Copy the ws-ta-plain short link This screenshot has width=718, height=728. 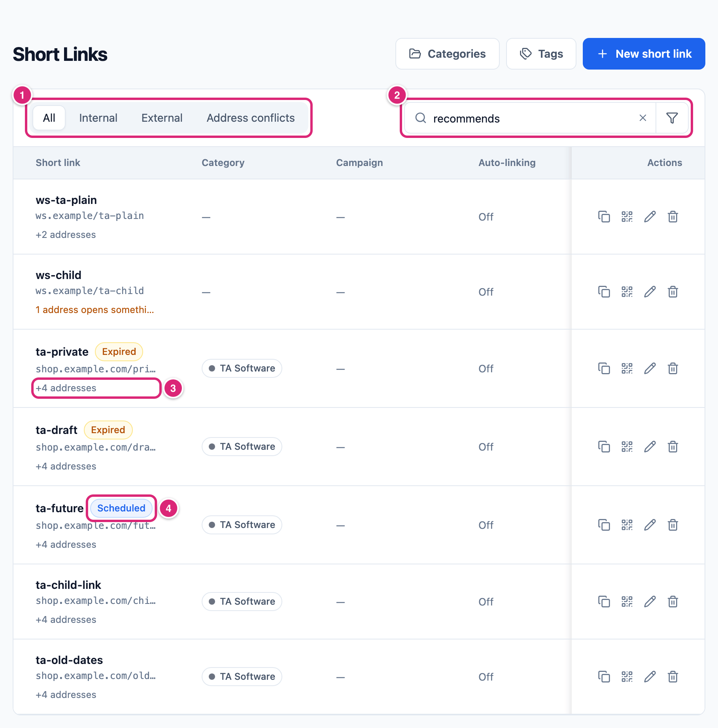tap(604, 217)
